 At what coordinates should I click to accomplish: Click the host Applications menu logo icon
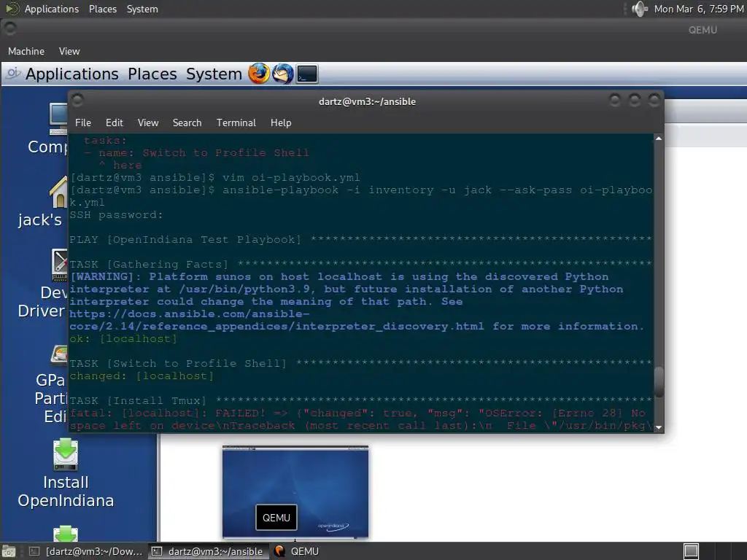[x=12, y=9]
